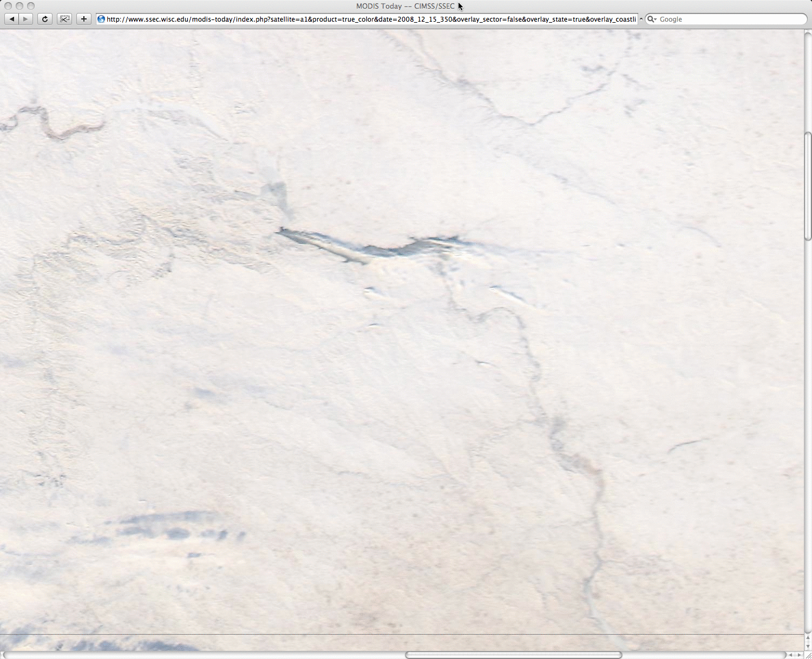Image resolution: width=812 pixels, height=659 pixels.
Task: Go back to the previous page
Action: click(x=11, y=19)
